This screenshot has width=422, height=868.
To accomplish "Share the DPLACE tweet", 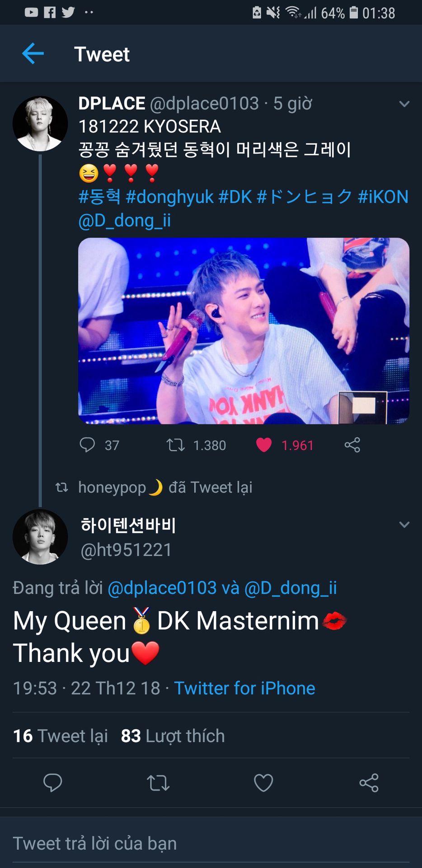I will pyautogui.click(x=352, y=445).
